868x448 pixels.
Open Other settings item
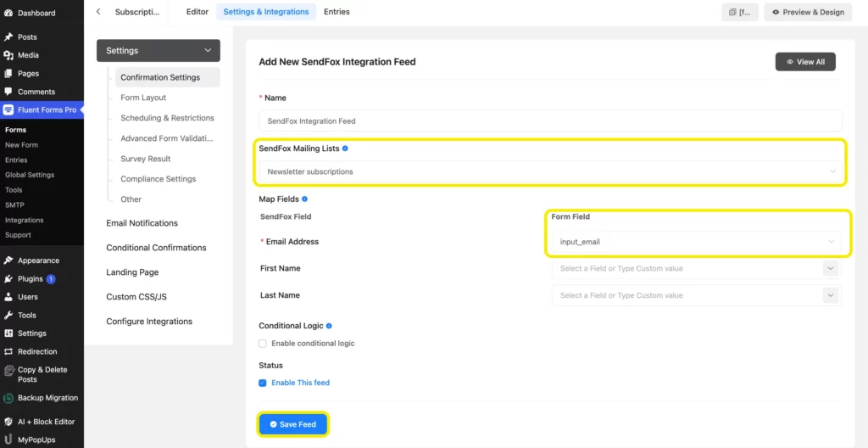pyautogui.click(x=131, y=199)
